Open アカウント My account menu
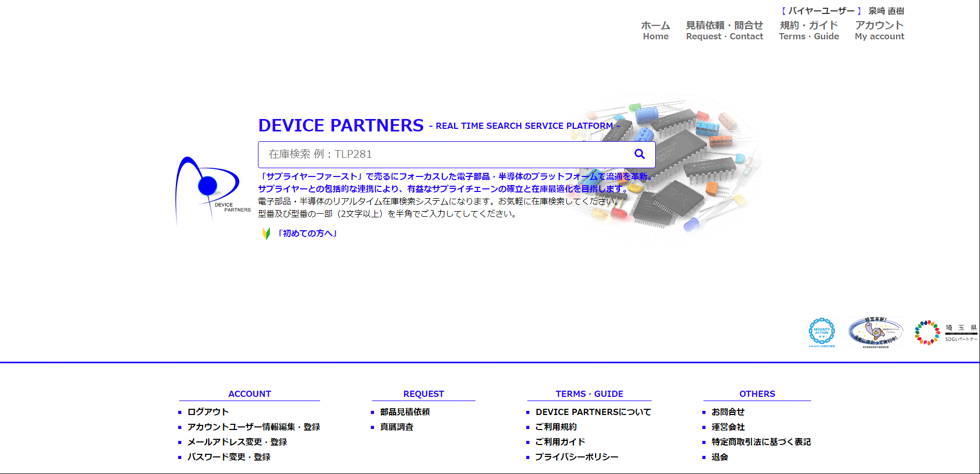980x474 pixels. pyautogui.click(x=880, y=31)
